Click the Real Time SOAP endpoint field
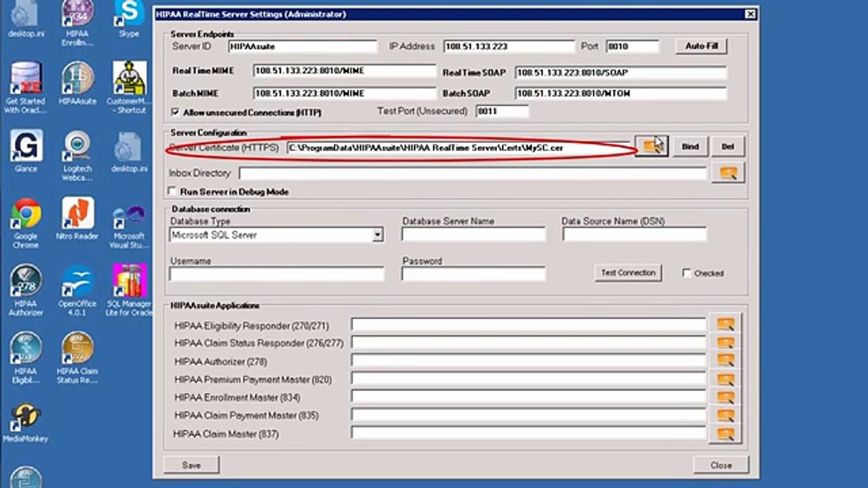The image size is (868, 488). click(620, 73)
